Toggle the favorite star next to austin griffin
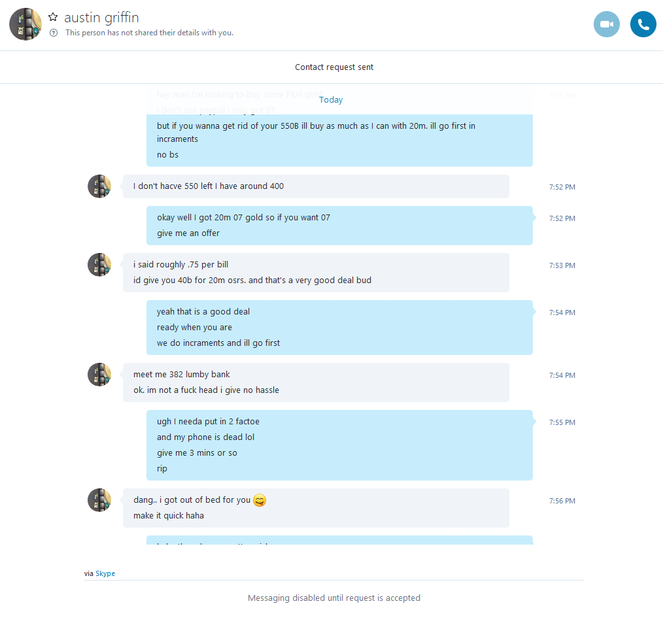 [x=53, y=17]
